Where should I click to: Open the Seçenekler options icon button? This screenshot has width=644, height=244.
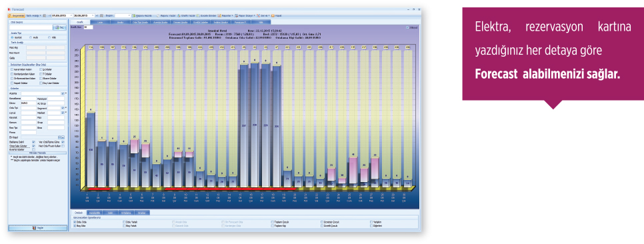(10, 15)
